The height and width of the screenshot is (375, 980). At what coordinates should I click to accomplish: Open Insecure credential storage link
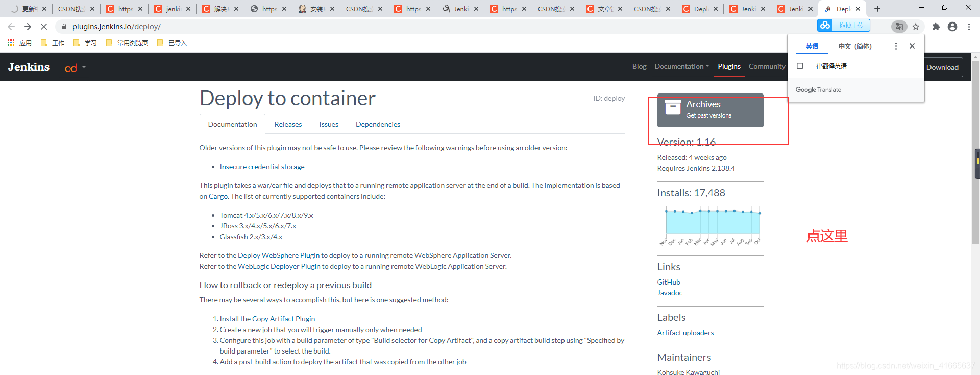tap(262, 167)
